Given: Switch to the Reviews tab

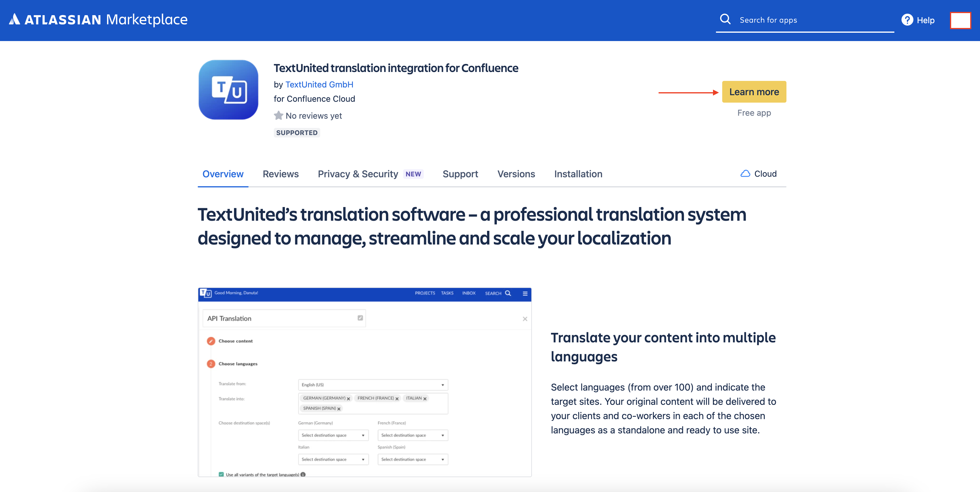Looking at the screenshot, I should coord(280,174).
